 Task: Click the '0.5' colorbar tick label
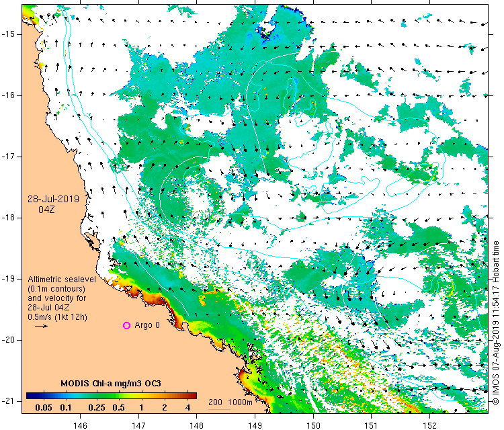118,408
